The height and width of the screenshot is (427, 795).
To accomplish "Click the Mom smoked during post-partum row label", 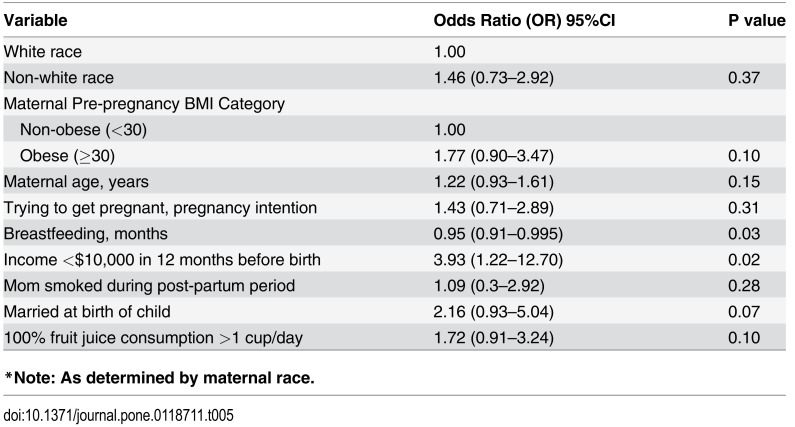I will pyautogui.click(x=149, y=286).
